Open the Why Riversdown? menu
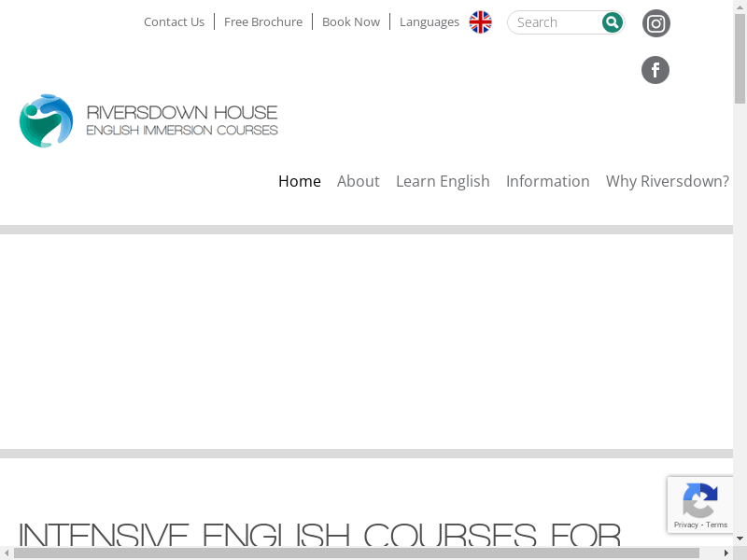 click(667, 181)
